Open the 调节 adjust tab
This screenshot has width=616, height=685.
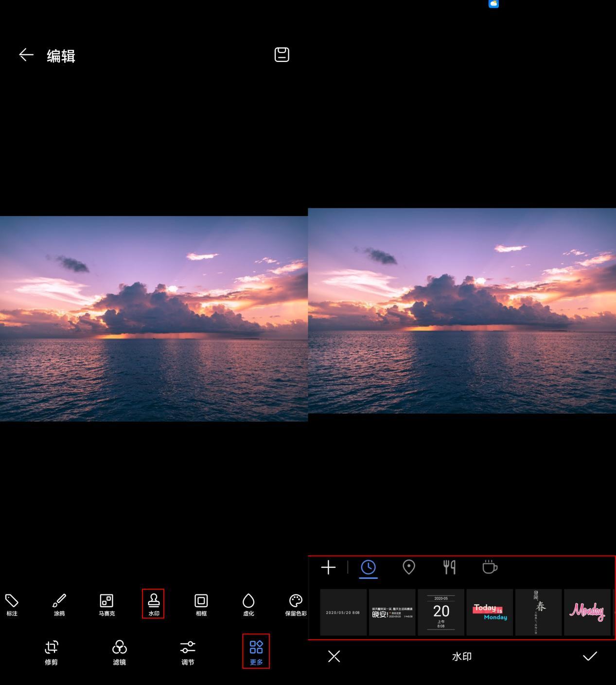[x=188, y=652]
